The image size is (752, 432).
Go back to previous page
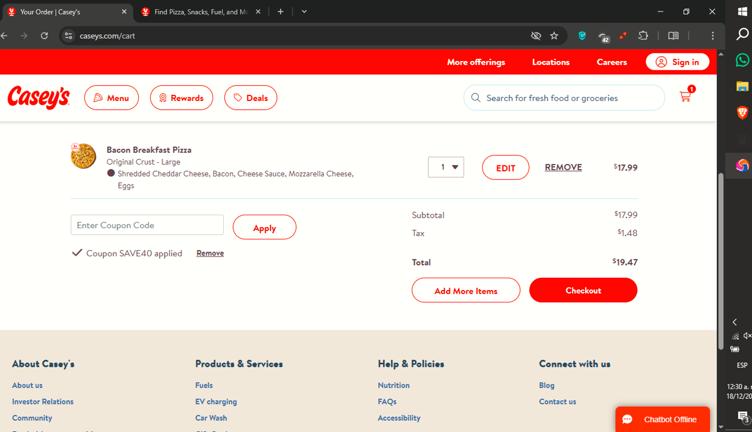(4, 35)
